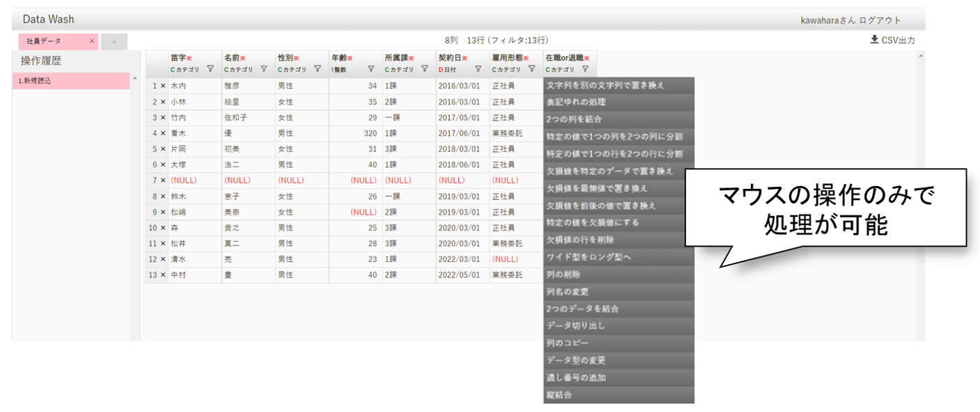Open filter for 契約日 column
This screenshot has width=980, height=412.
click(x=478, y=69)
